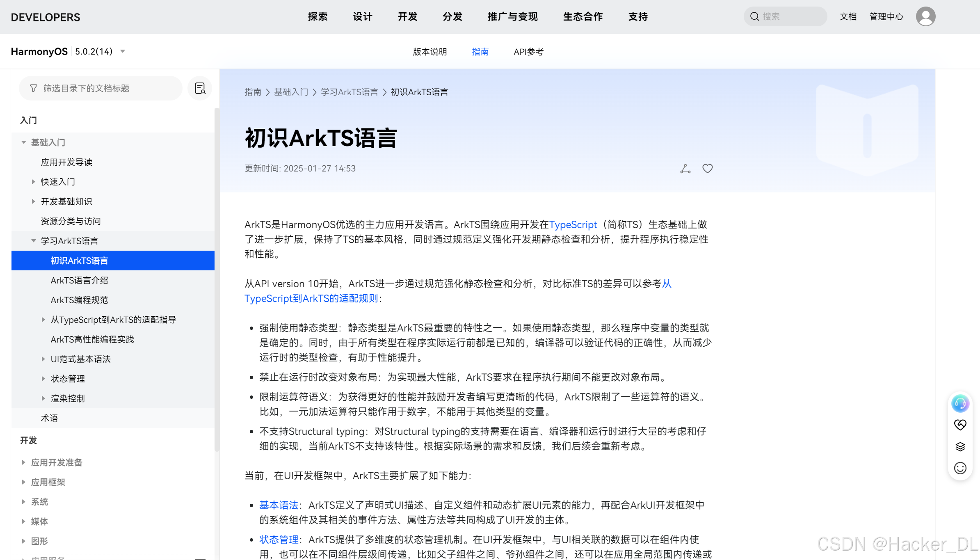
Task: Open the 开发 top menu
Action: [x=407, y=17]
